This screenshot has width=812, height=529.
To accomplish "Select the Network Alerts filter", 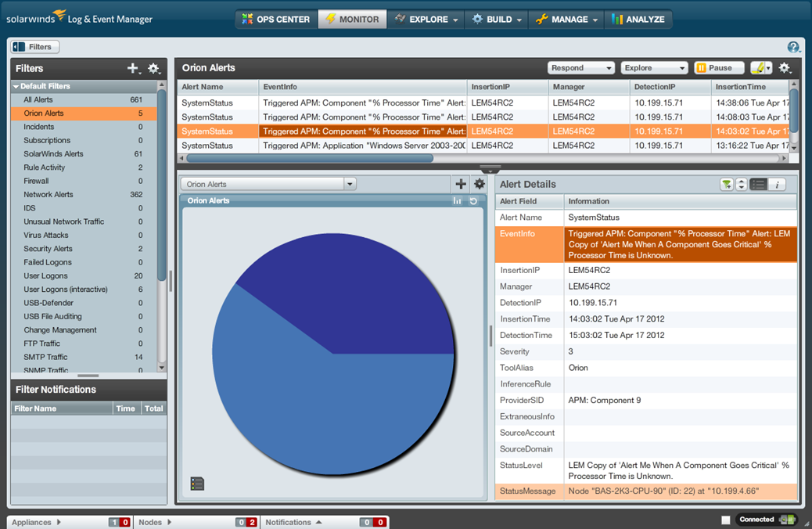I will pos(84,194).
